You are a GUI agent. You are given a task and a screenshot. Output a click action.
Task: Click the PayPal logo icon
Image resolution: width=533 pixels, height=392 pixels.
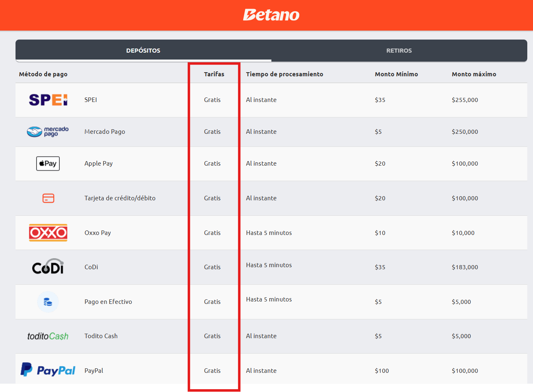pyautogui.click(x=48, y=370)
